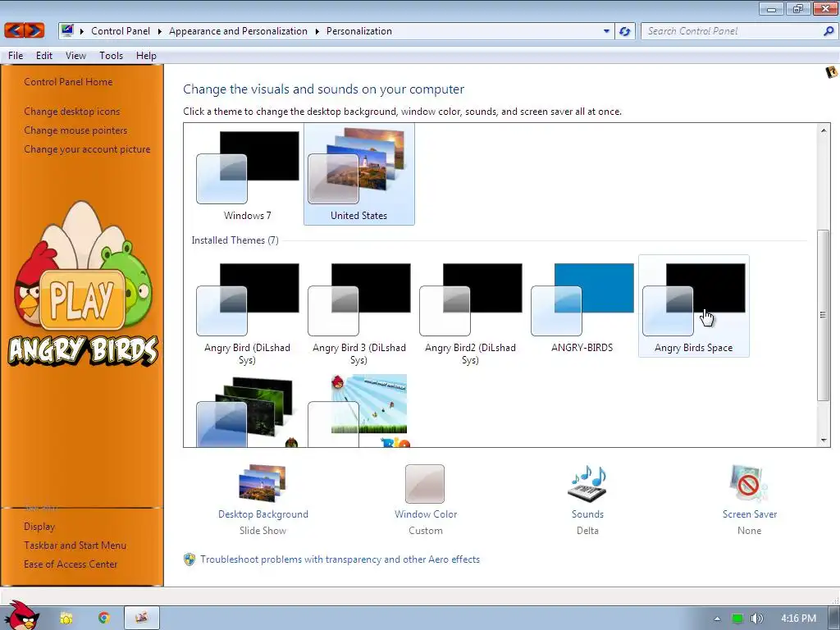Select the Rio Angry Birds theme thumbnail

point(358,410)
